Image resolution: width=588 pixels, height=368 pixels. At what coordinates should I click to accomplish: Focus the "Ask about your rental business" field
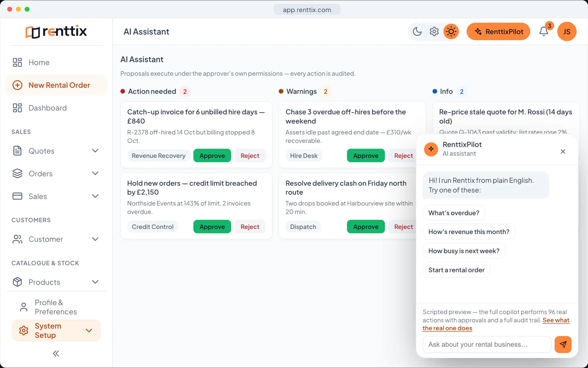[487, 344]
